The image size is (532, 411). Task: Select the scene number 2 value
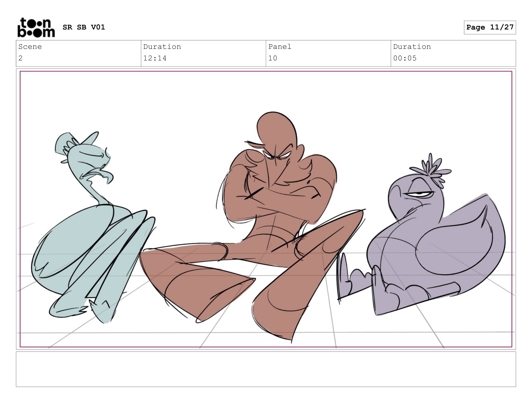21,58
